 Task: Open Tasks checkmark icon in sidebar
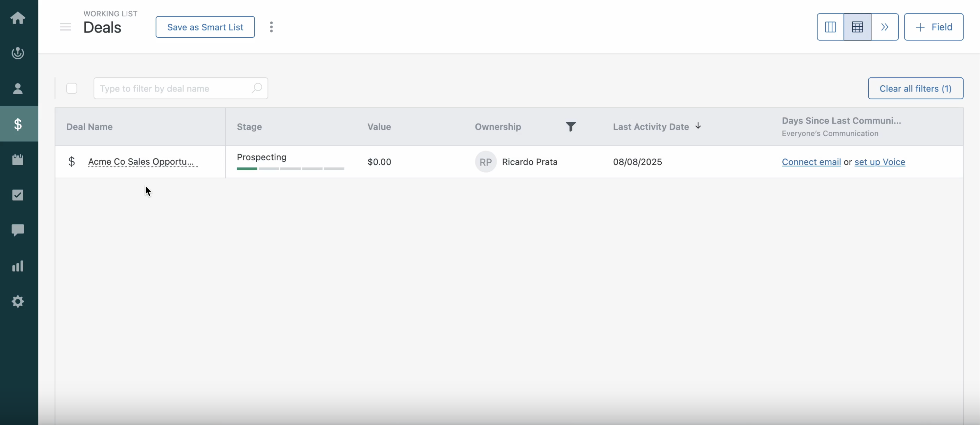18,195
